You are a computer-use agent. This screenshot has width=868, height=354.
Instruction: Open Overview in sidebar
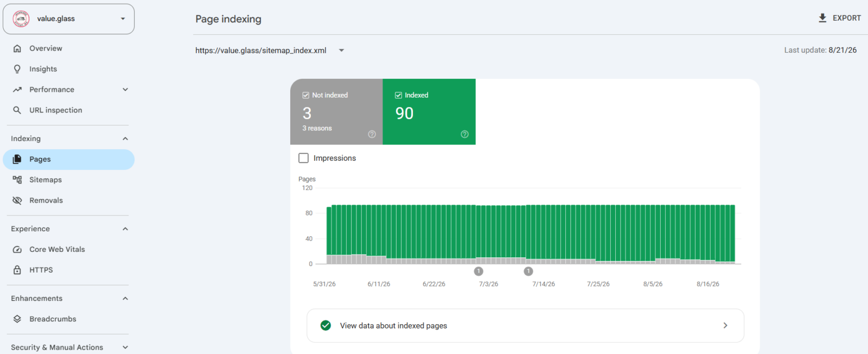(68, 48)
